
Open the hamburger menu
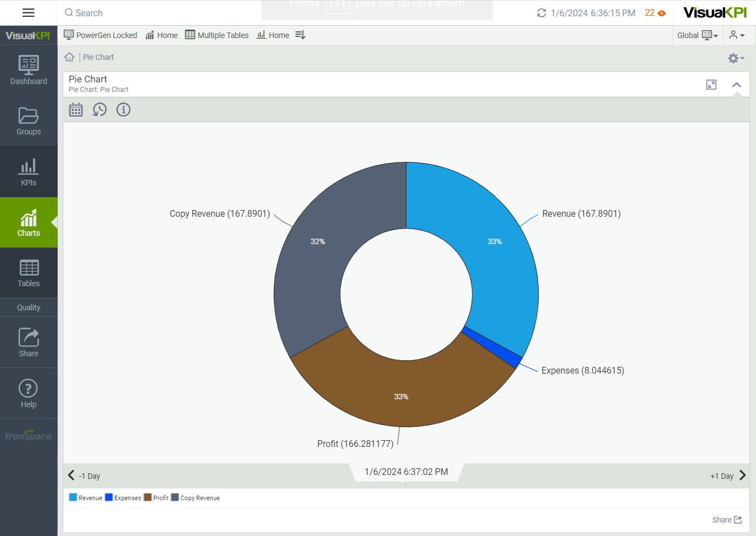tap(28, 13)
